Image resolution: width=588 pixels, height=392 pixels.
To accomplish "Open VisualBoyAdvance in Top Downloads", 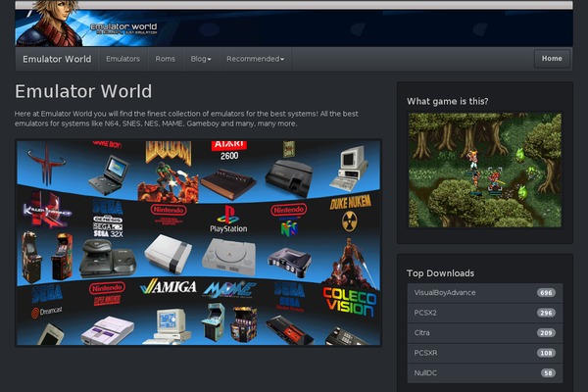I will [485, 293].
